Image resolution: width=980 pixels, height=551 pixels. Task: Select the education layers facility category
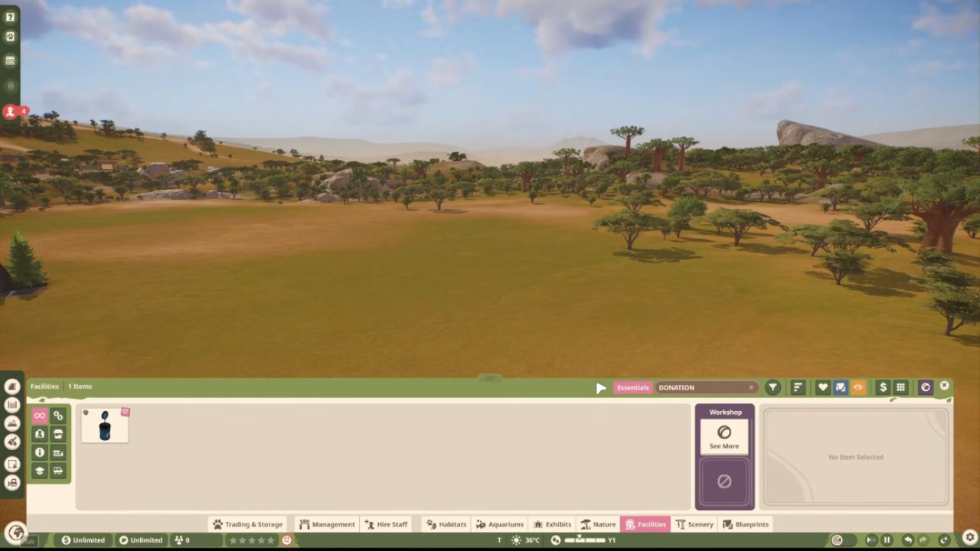click(39, 471)
